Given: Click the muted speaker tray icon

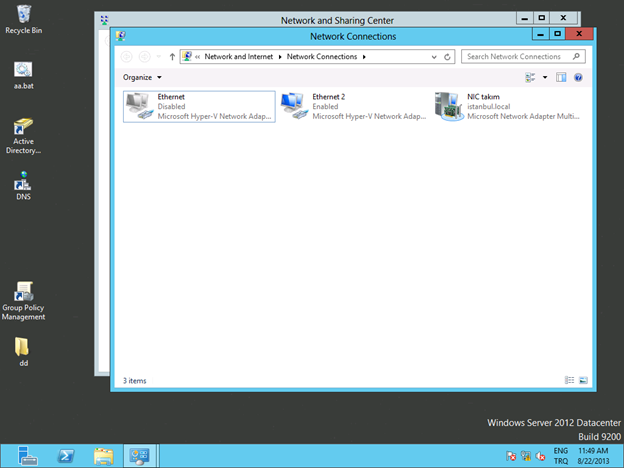Looking at the screenshot, I should tap(540, 456).
